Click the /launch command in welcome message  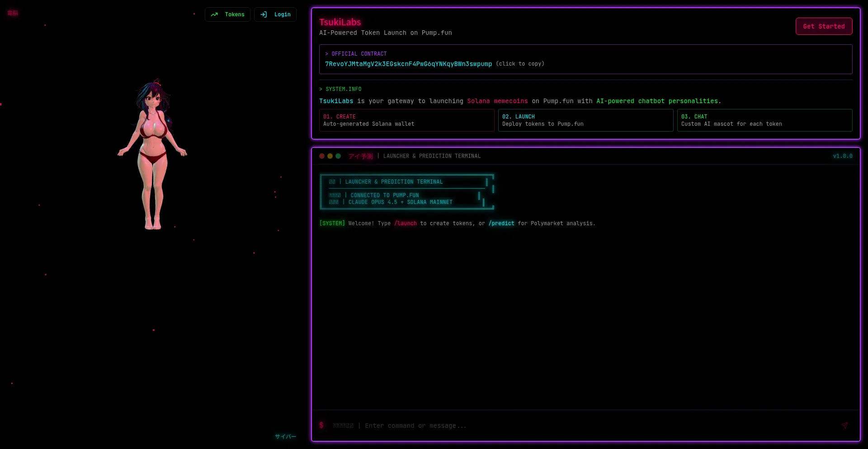point(406,223)
